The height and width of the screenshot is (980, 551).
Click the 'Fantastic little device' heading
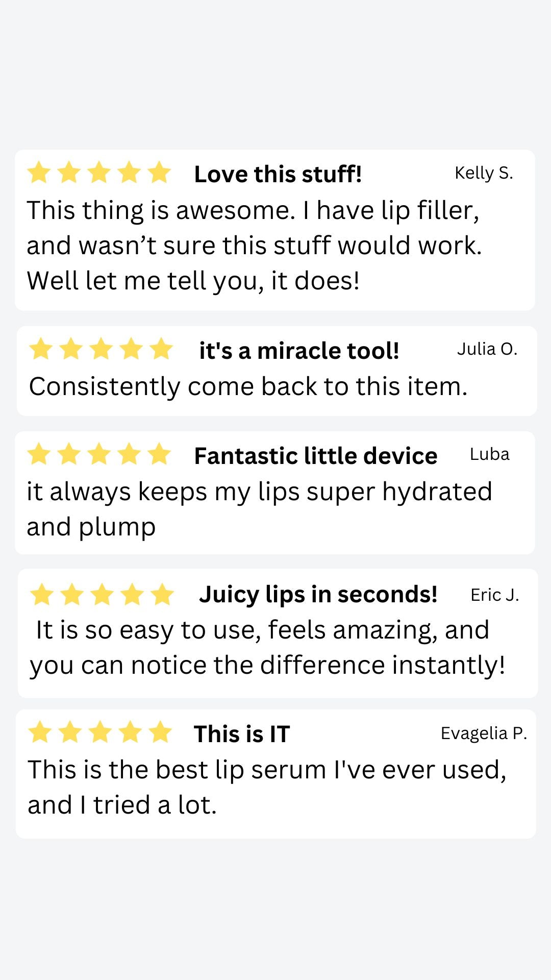315,456
